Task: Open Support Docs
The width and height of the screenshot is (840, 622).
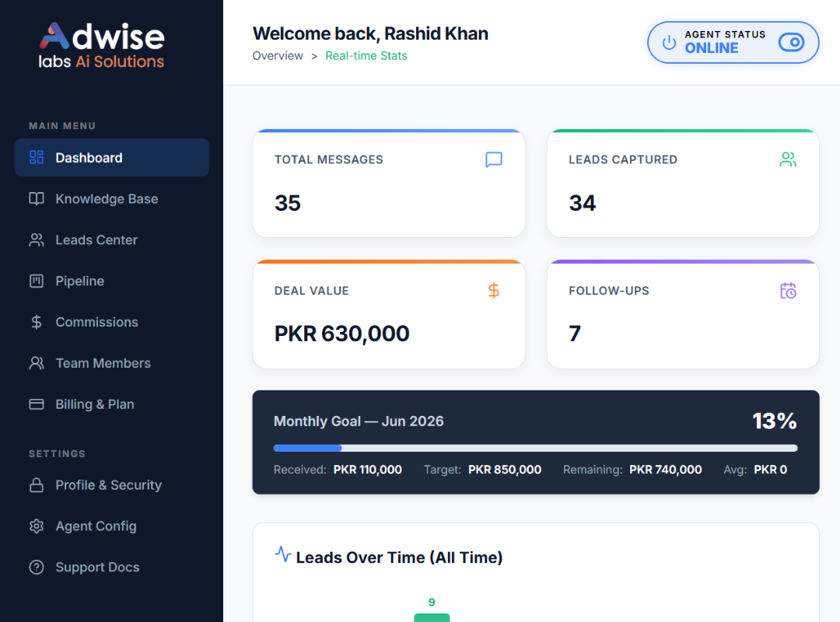Action: click(112, 567)
